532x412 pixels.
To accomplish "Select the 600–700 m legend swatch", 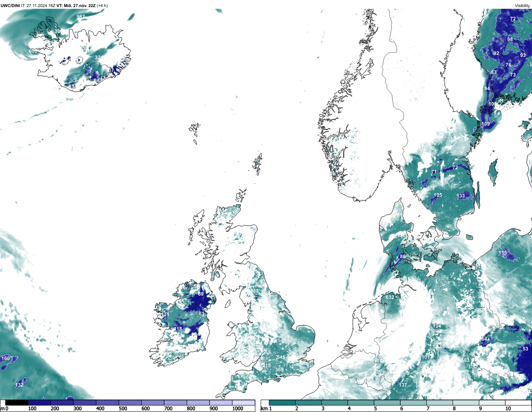I will coord(153,402).
